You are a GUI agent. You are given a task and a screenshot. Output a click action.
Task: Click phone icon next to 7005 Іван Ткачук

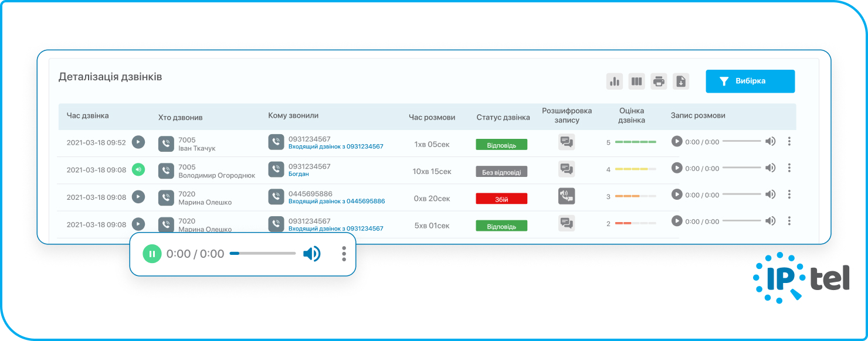[x=166, y=144]
